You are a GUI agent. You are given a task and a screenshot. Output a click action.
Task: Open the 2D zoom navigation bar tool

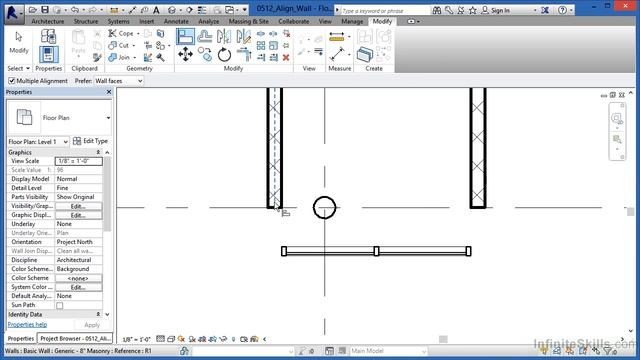click(617, 119)
